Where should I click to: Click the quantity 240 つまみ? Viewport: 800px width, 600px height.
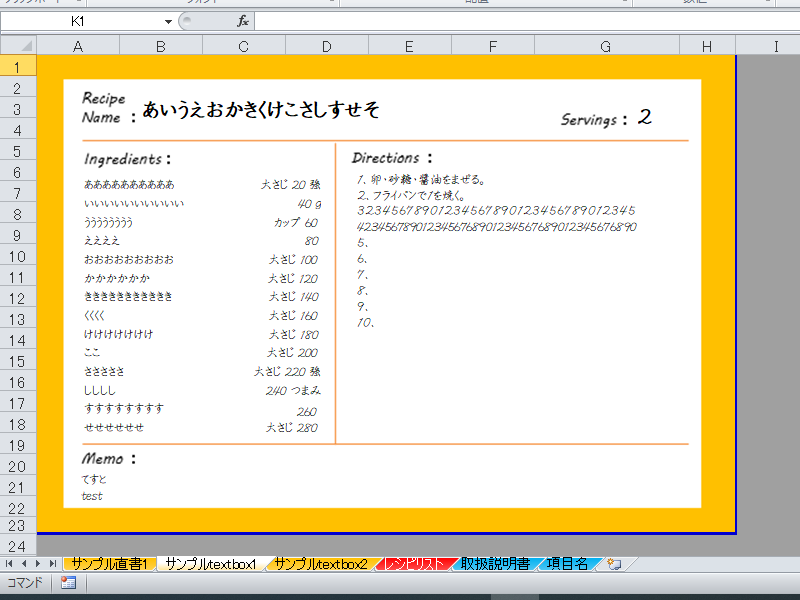[x=293, y=391]
